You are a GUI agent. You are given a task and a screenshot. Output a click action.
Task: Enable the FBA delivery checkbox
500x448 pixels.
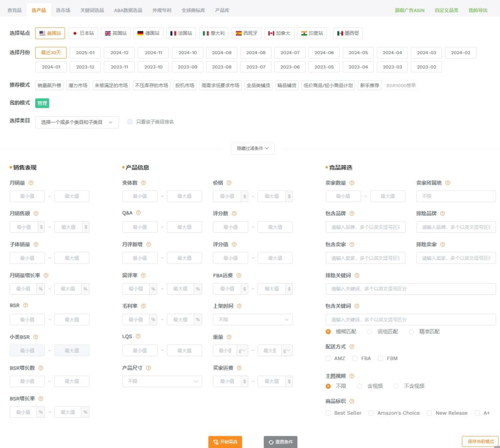coord(356,358)
